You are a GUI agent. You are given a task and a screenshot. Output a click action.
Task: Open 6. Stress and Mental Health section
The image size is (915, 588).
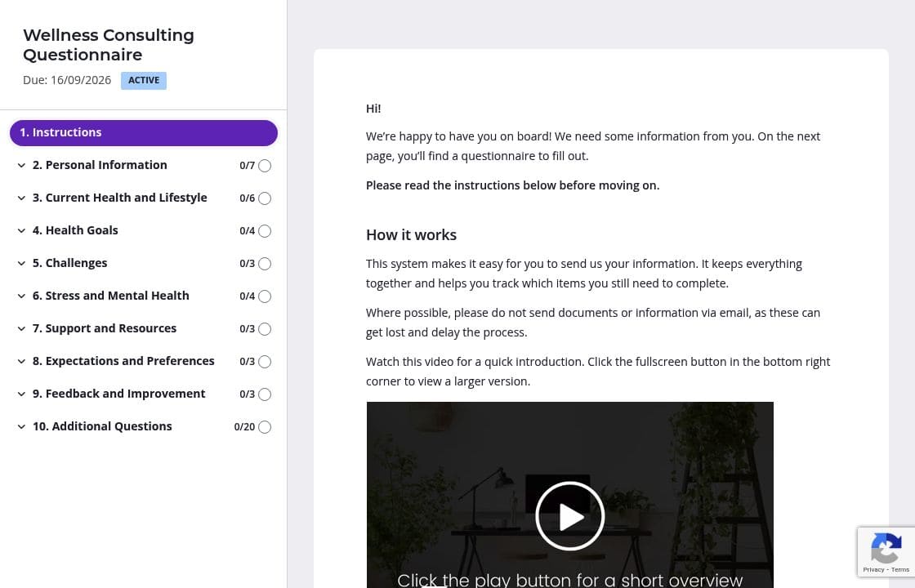point(110,296)
